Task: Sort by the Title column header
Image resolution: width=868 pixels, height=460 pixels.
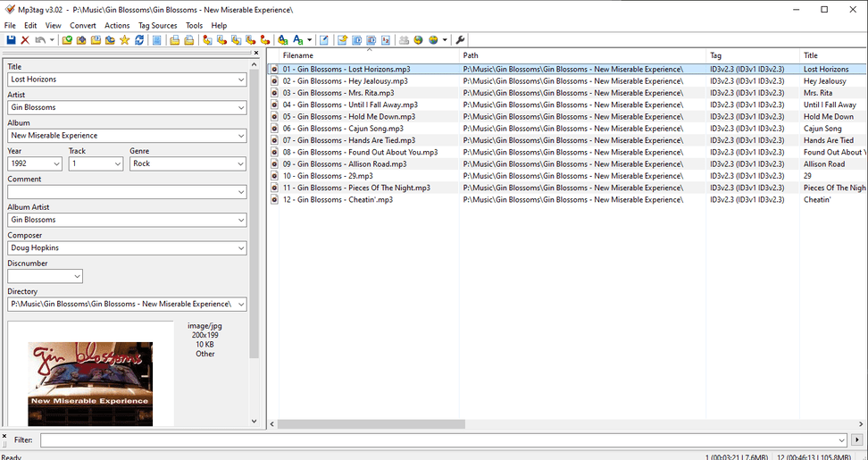Action: click(x=834, y=55)
